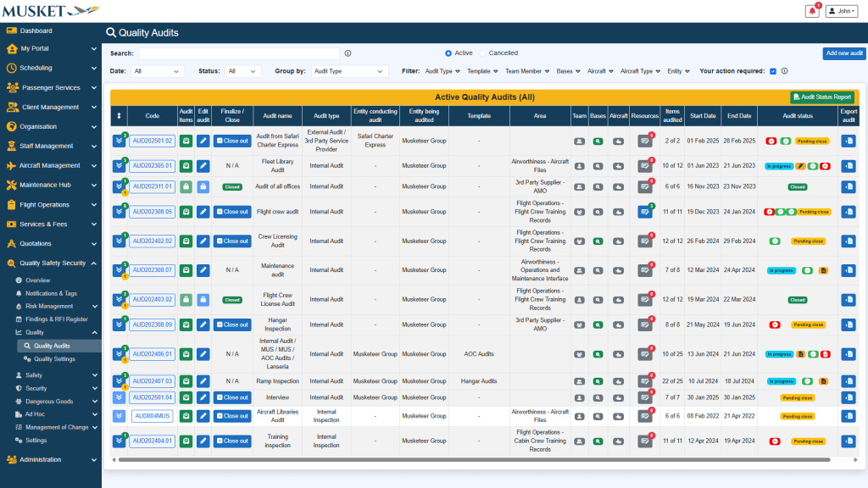Open Flight Operations sidebar menu
868x488 pixels.
51,204
